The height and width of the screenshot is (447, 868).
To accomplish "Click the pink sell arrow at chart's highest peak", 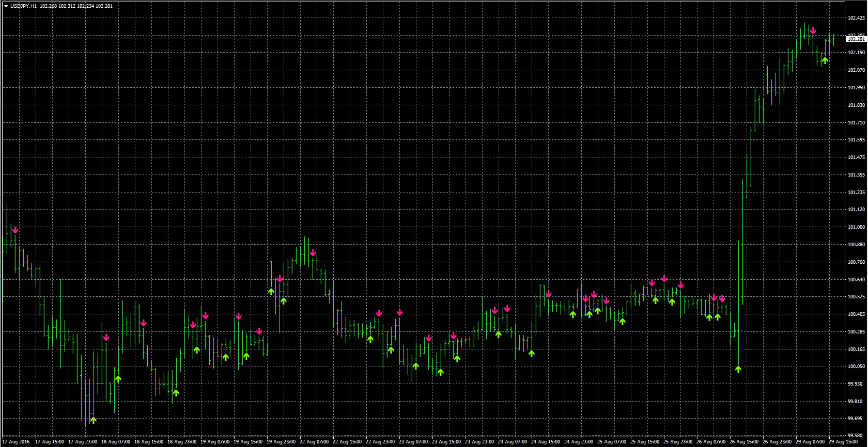I will coord(813,30).
